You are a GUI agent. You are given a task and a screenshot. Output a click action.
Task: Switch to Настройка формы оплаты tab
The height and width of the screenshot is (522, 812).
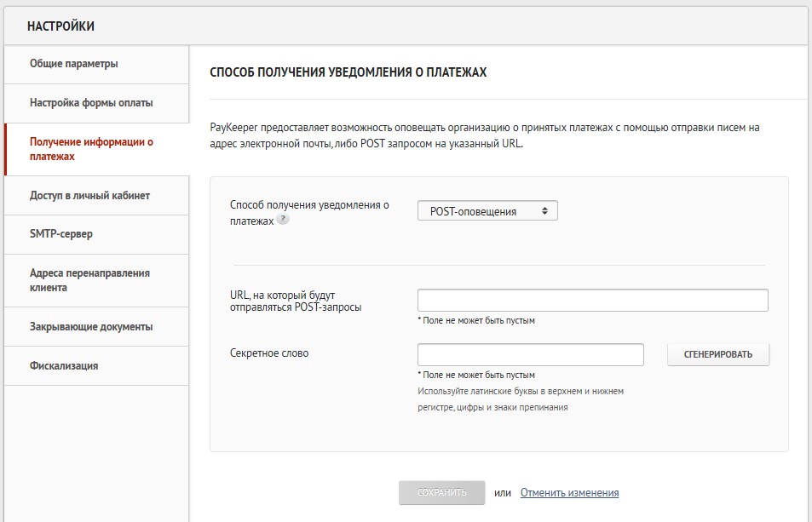91,103
